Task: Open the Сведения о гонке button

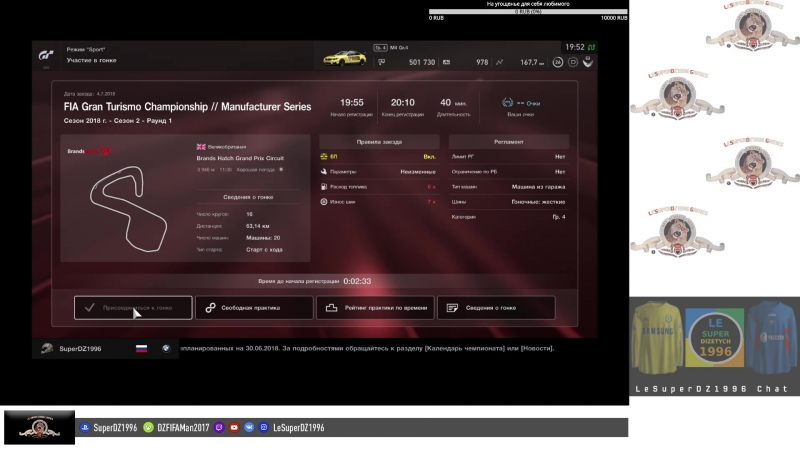Action: click(x=496, y=308)
